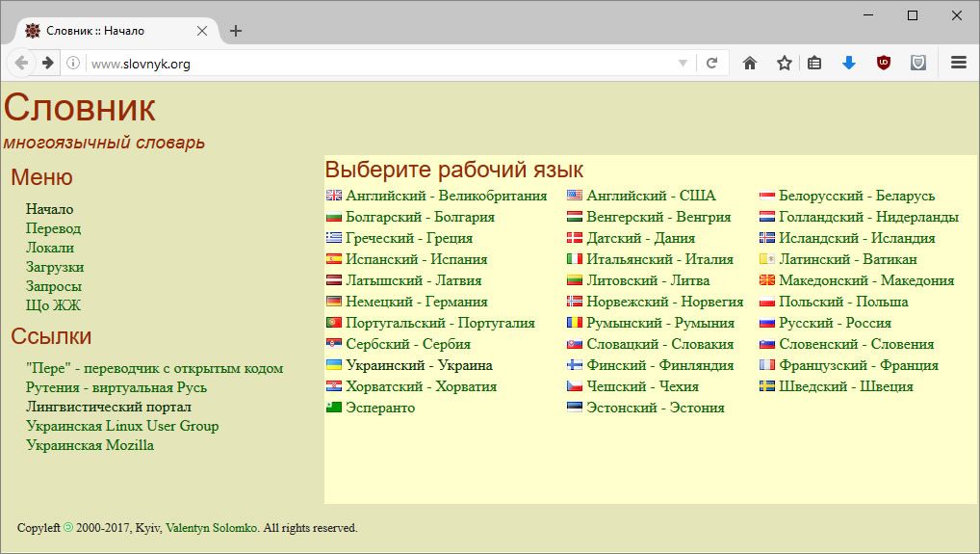Viewport: 980px width, 554px height.
Task: Open the hamburger browser menu
Action: tap(959, 63)
